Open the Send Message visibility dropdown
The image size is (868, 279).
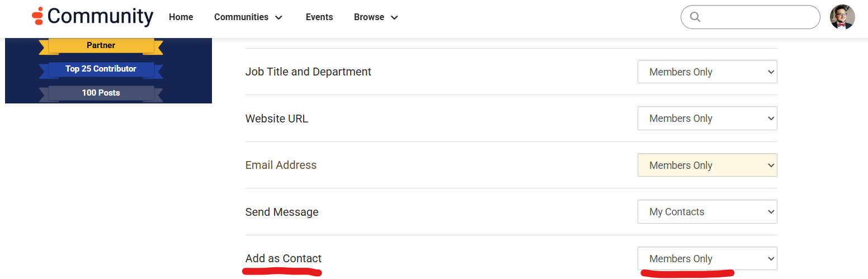(x=707, y=212)
